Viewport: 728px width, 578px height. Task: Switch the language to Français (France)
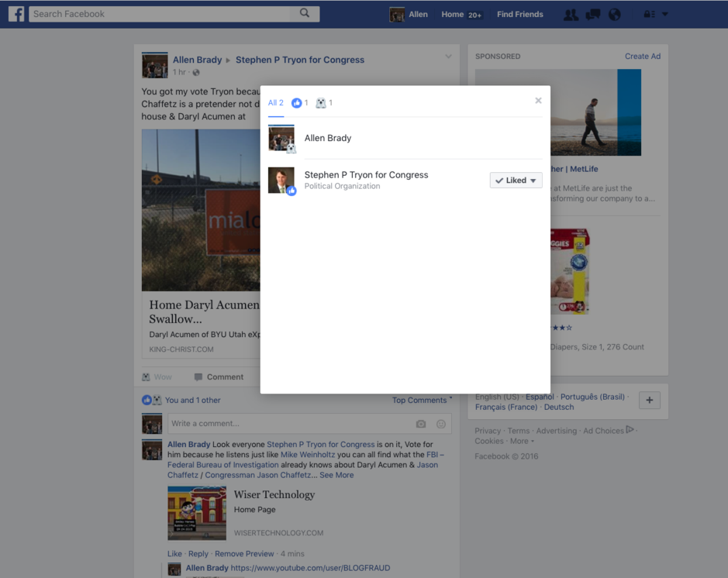(506, 407)
